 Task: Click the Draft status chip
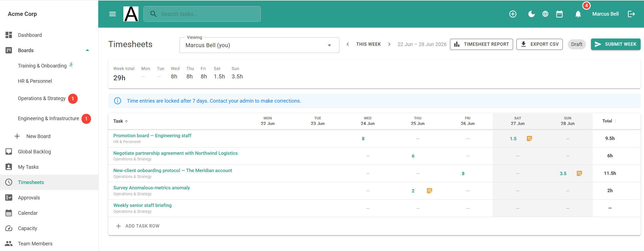[577, 44]
